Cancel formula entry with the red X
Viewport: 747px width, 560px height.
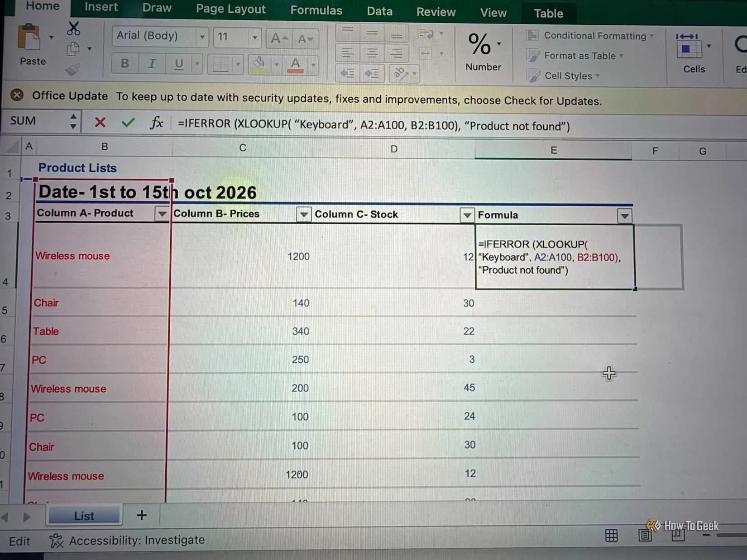[100, 122]
